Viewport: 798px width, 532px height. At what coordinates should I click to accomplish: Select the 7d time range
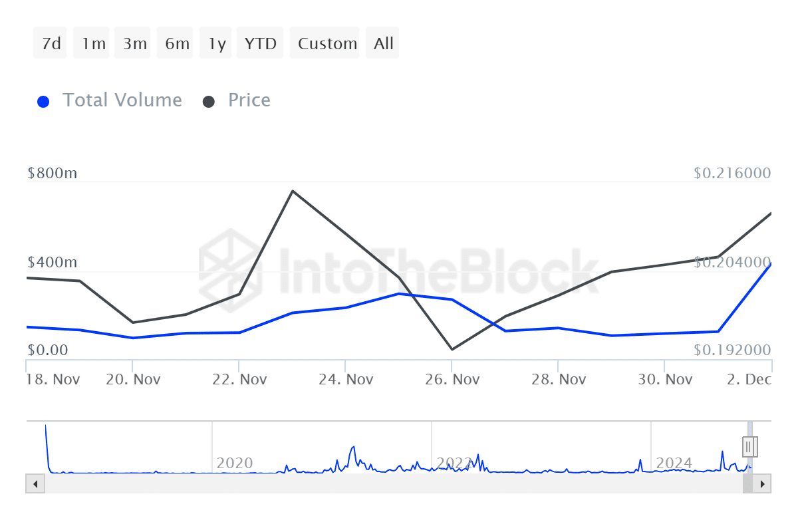click(x=51, y=44)
